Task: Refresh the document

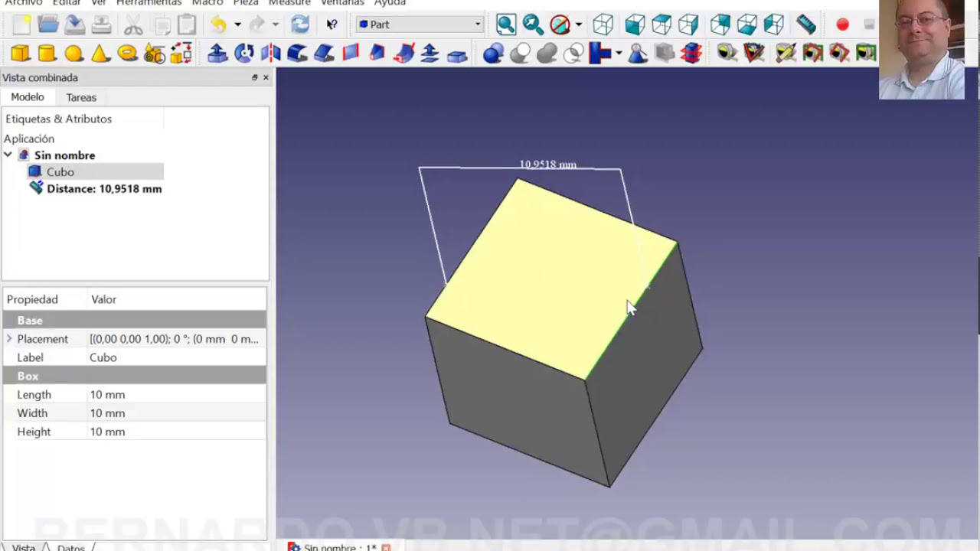Action: (x=299, y=24)
